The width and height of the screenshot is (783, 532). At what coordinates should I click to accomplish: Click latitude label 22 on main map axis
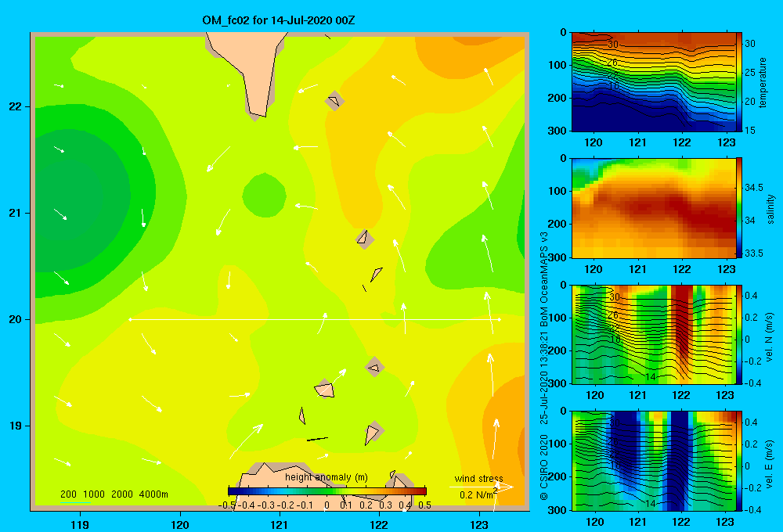coord(16,107)
